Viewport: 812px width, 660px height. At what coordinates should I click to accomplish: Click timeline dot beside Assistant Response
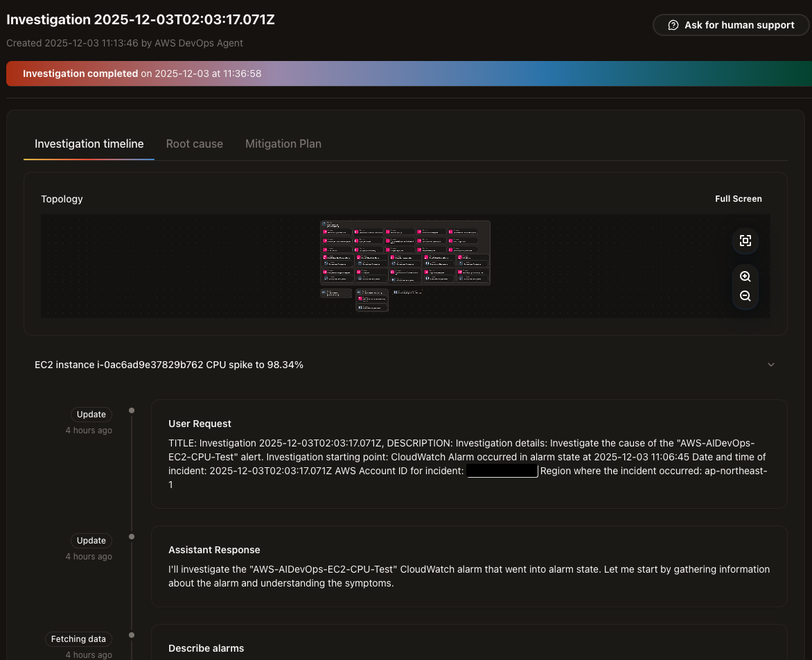pyautogui.click(x=132, y=537)
